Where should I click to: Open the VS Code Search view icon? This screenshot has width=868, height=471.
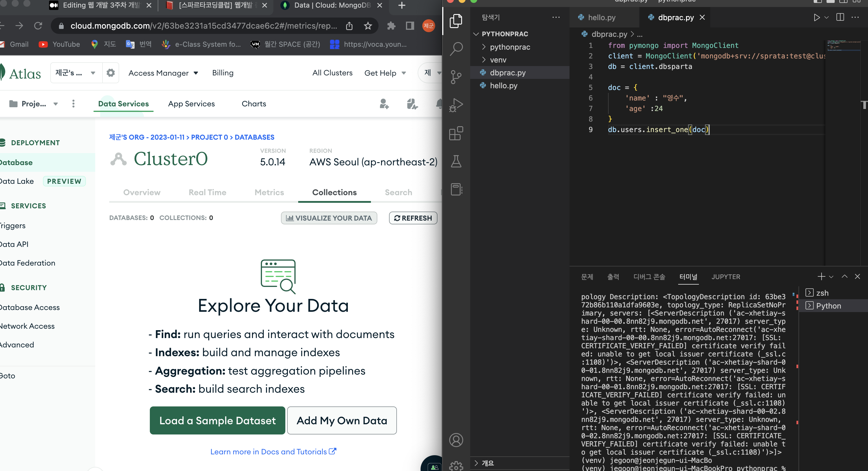(456, 49)
